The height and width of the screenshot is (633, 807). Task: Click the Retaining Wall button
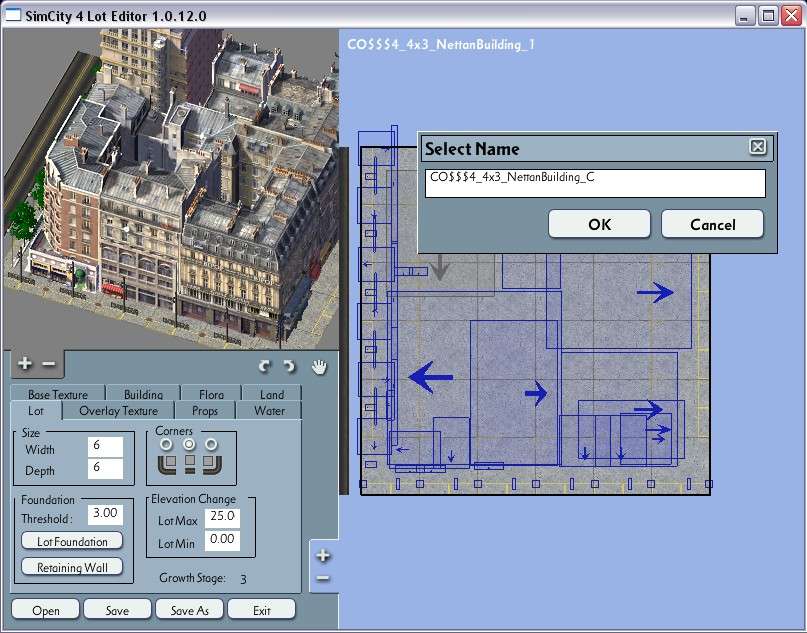pos(72,567)
